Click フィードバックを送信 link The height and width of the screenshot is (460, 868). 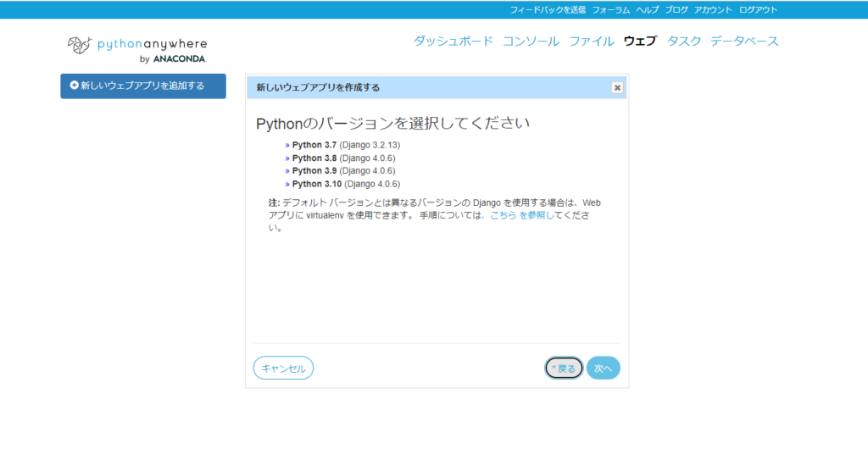pyautogui.click(x=548, y=10)
